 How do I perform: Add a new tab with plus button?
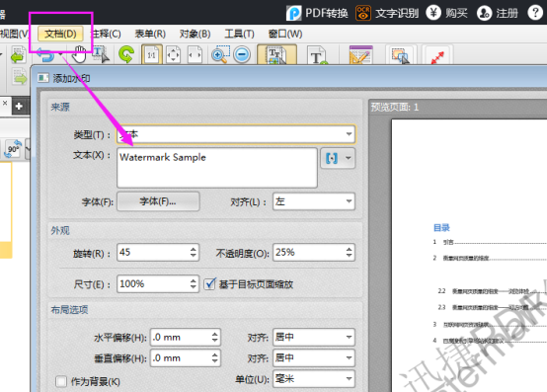(x=19, y=106)
